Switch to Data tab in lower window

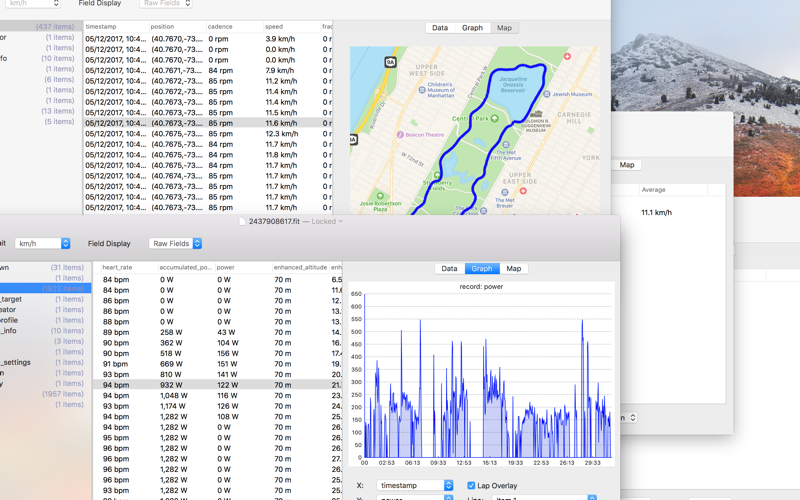[x=449, y=268]
